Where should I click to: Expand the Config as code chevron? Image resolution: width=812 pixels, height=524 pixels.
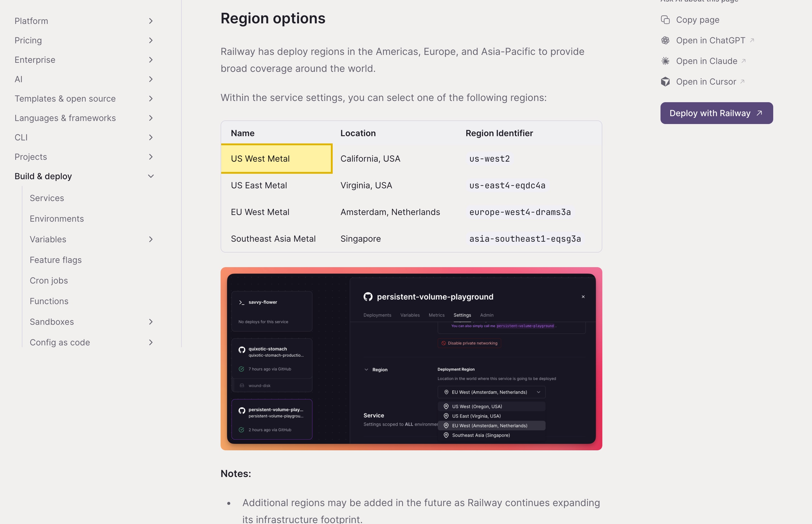click(x=151, y=342)
